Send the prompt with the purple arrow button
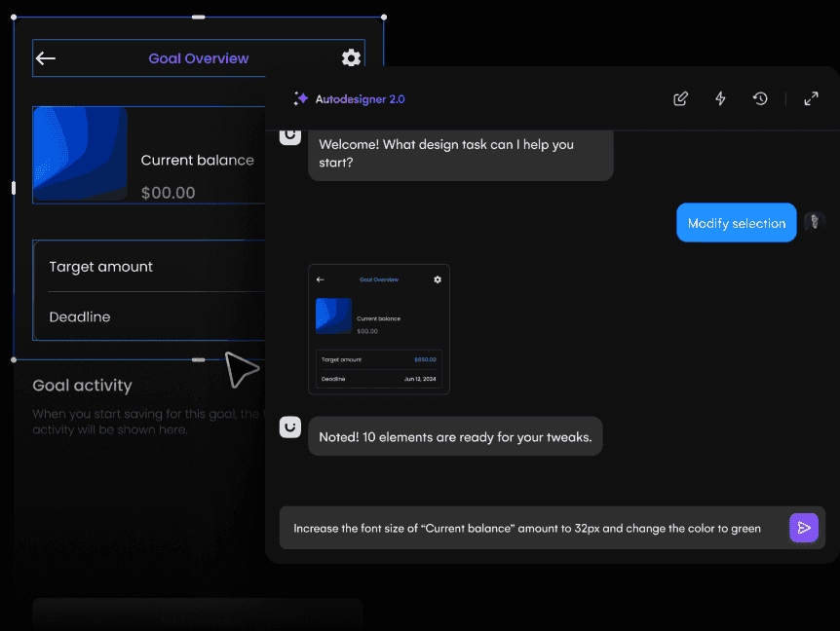Screen dimensions: 840x631 (x=803, y=528)
